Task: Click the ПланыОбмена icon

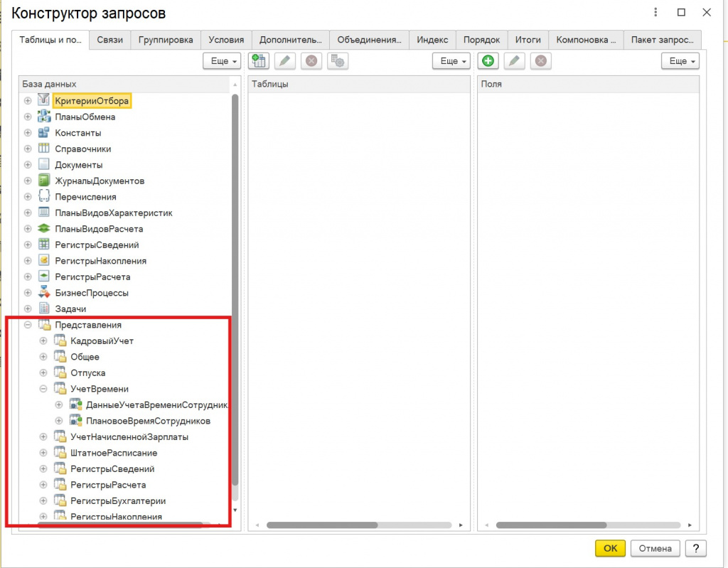Action: point(43,116)
